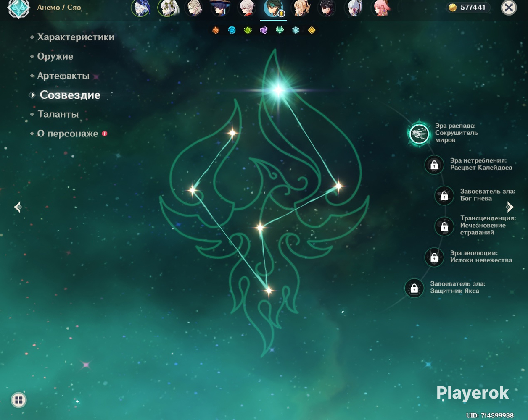Select the pink-haired character avatar
The height and width of the screenshot is (420, 528).
coord(381,8)
